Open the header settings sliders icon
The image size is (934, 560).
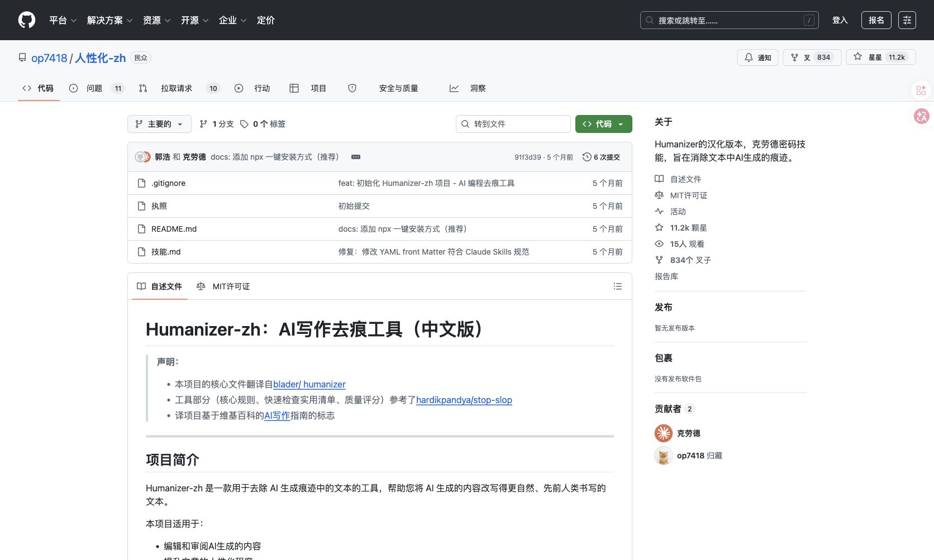(907, 20)
